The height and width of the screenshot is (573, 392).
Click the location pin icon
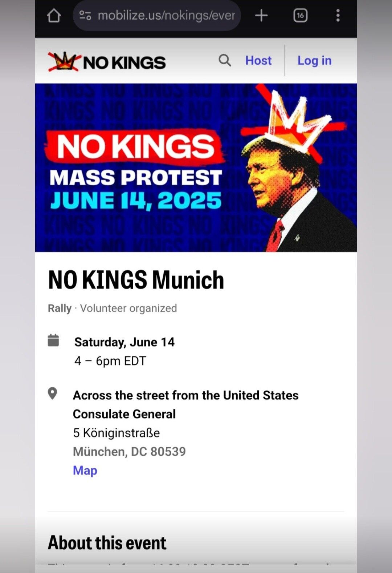point(53,394)
